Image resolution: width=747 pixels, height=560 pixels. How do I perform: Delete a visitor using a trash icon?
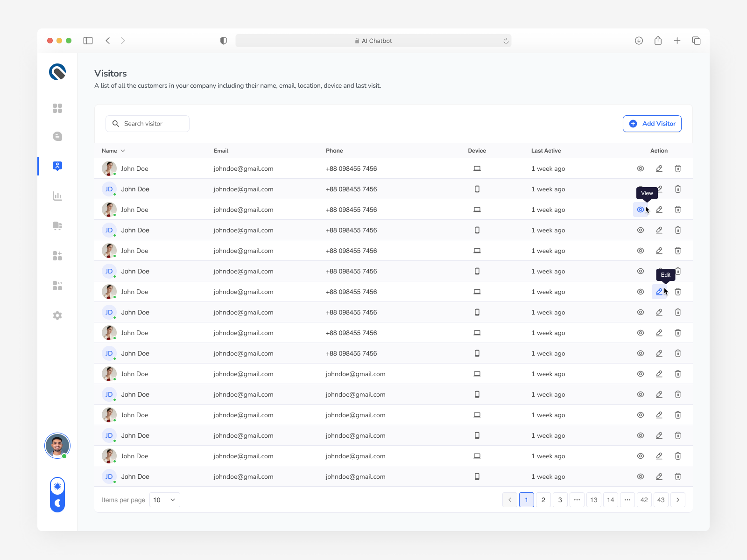[x=678, y=168]
